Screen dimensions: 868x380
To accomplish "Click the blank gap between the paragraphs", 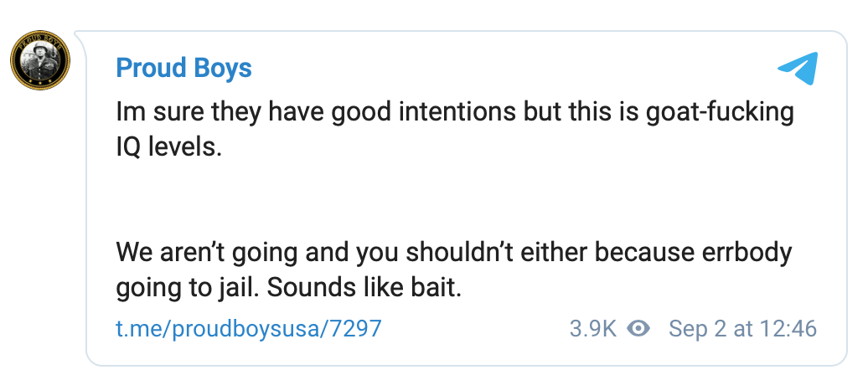I will (x=454, y=200).
